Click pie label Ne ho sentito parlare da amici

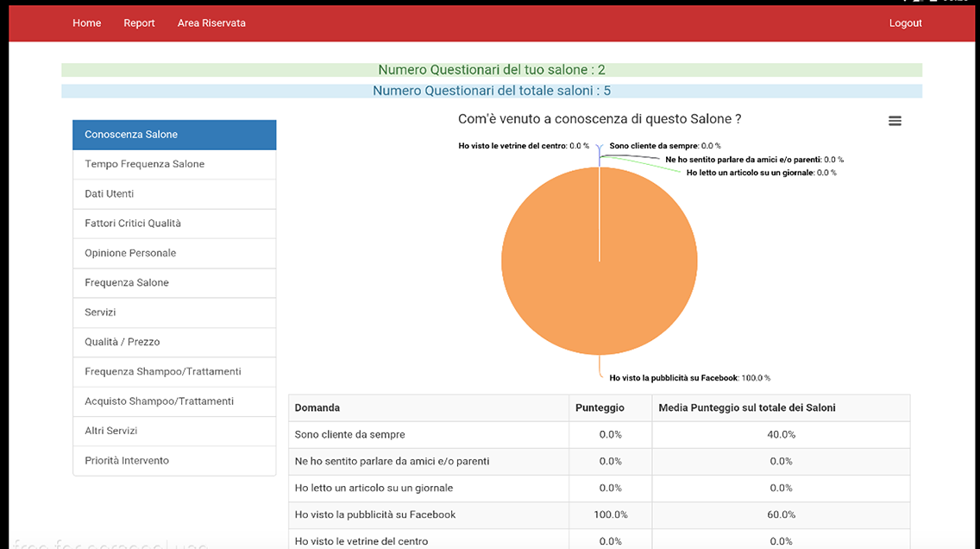[754, 160]
